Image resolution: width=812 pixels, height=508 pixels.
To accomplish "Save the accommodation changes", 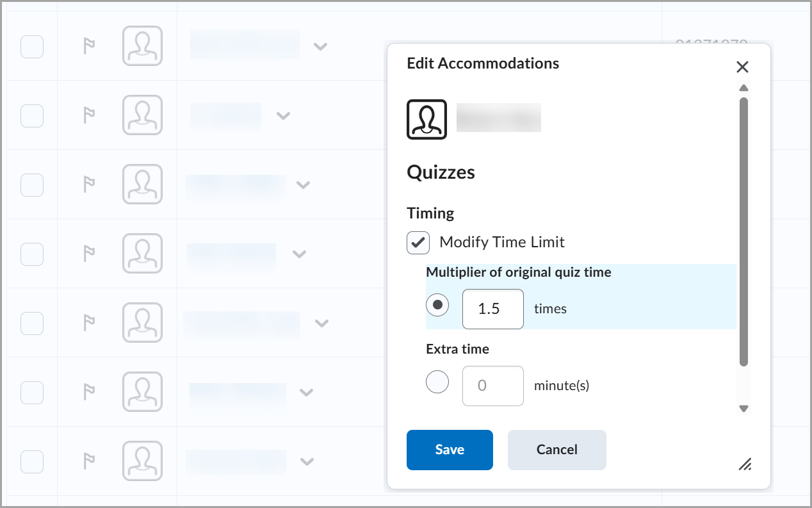I will click(x=450, y=450).
